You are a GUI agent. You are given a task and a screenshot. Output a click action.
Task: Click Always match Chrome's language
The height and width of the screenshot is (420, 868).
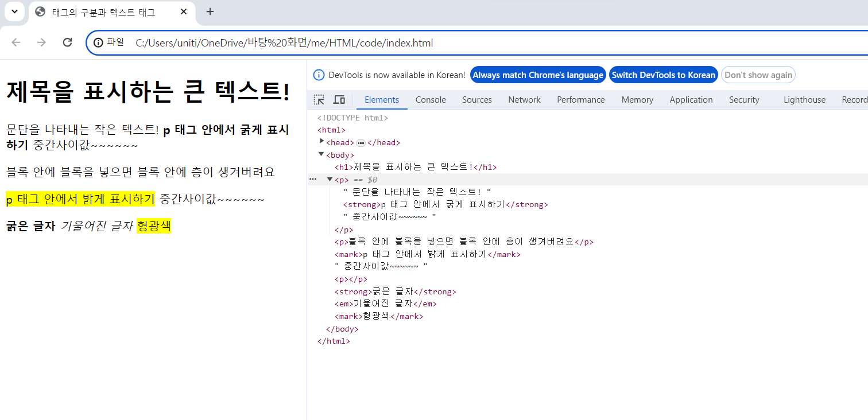(x=538, y=75)
